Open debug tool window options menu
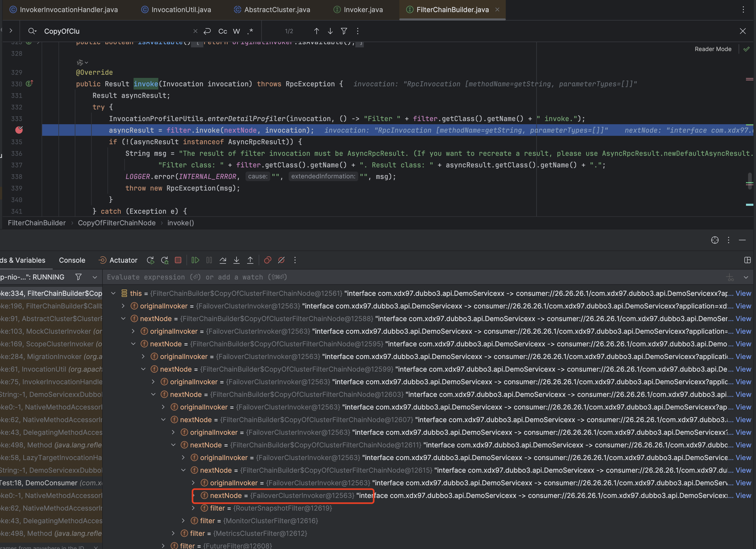The width and height of the screenshot is (756, 549). [x=728, y=240]
